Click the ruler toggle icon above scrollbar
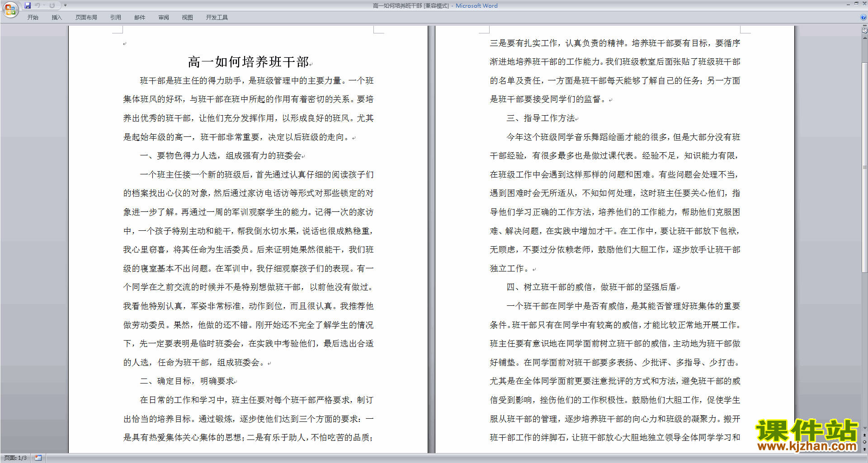868x463 pixels. [865, 31]
